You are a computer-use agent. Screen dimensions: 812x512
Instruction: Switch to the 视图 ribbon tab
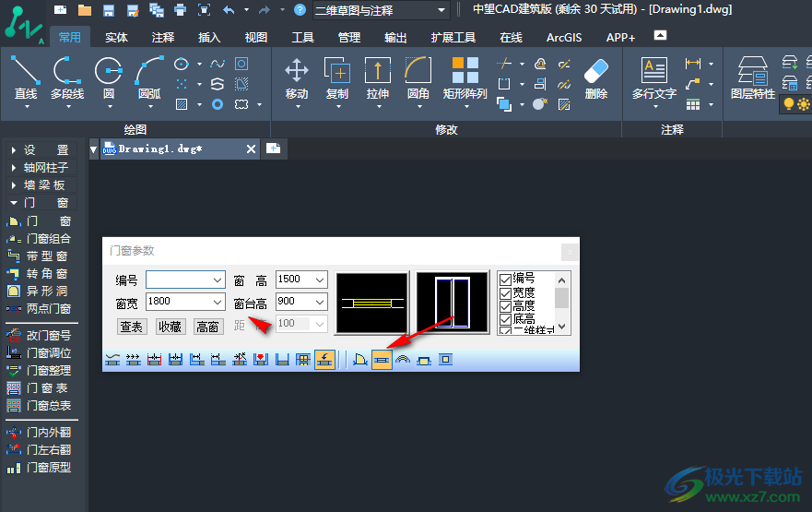(x=256, y=37)
